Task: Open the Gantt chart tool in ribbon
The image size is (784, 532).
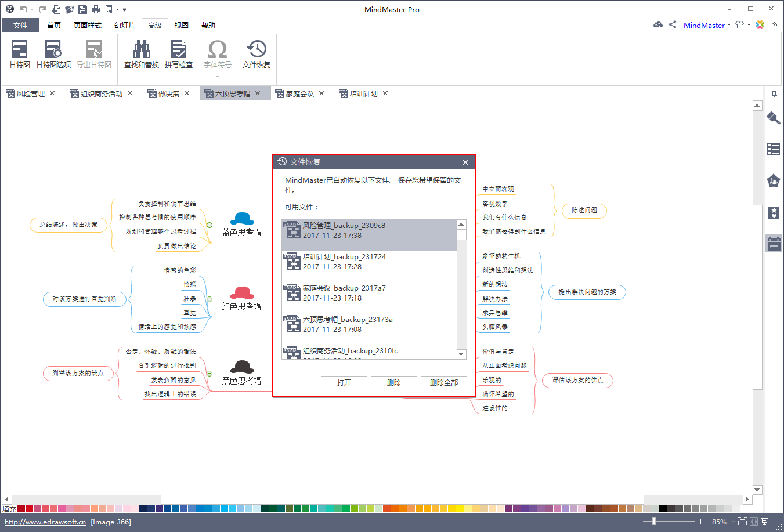Action: coord(20,54)
